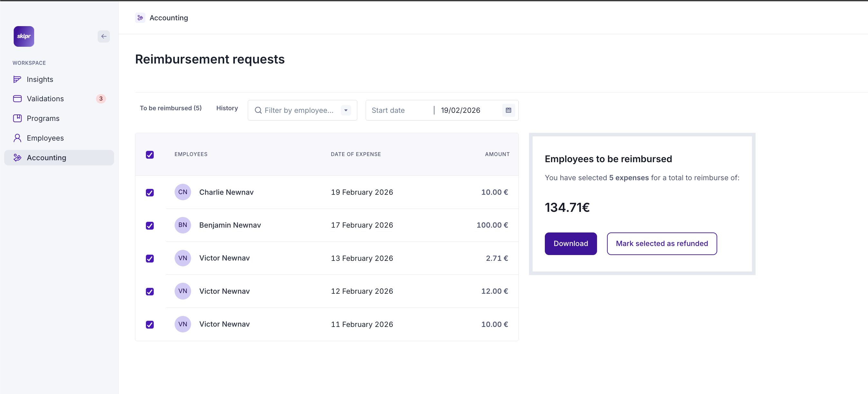Click the Validations card icon
868x394 pixels.
17,99
